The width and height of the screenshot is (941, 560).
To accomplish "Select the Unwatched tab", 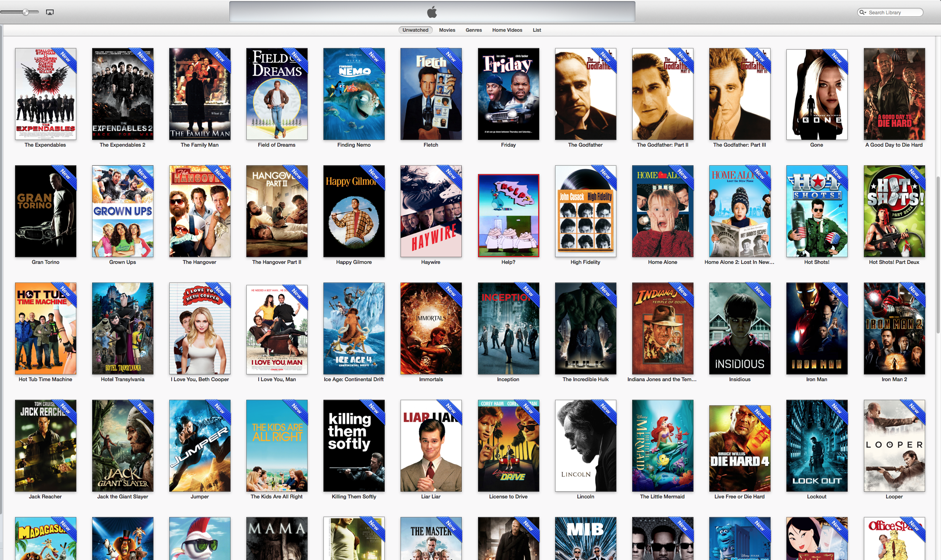I will click(415, 30).
